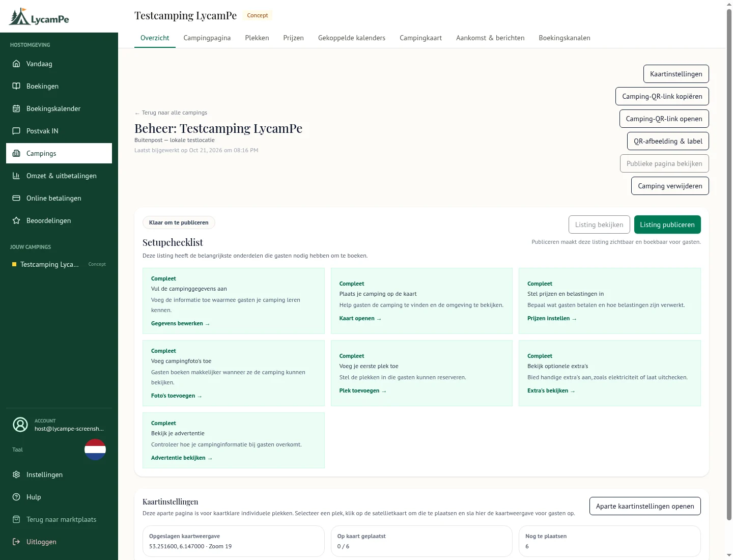Follow the Terug naar alle campings link
The width and height of the screenshot is (733, 560).
click(171, 113)
